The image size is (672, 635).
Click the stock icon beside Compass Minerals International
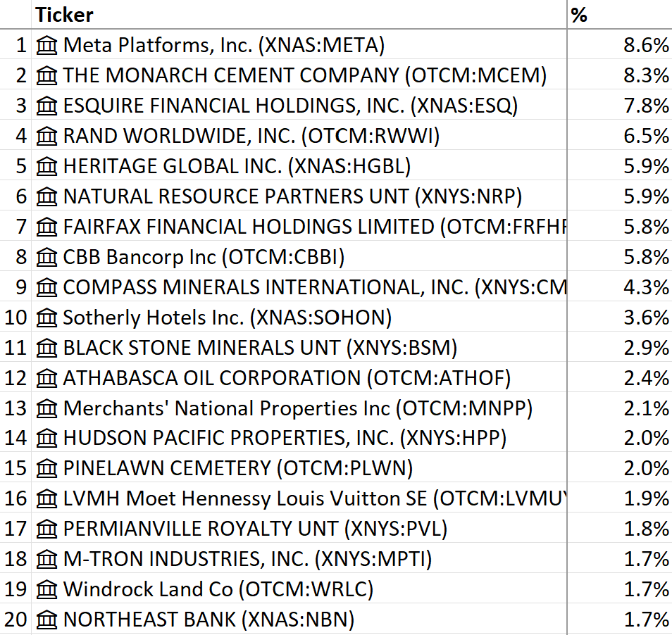click(46, 287)
